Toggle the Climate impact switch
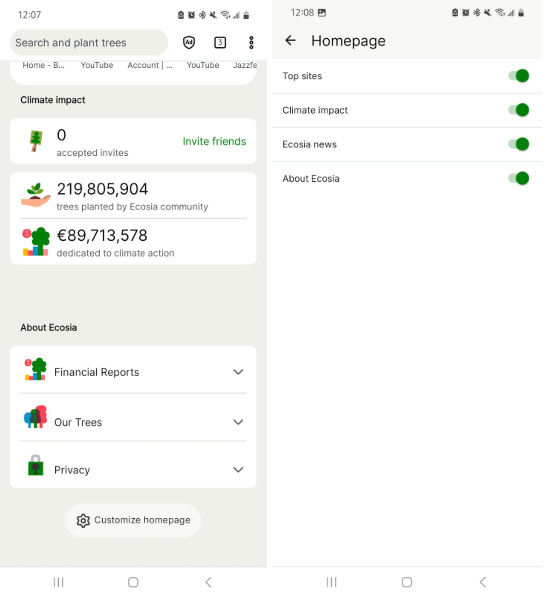This screenshot has width=546, height=601. tap(519, 110)
